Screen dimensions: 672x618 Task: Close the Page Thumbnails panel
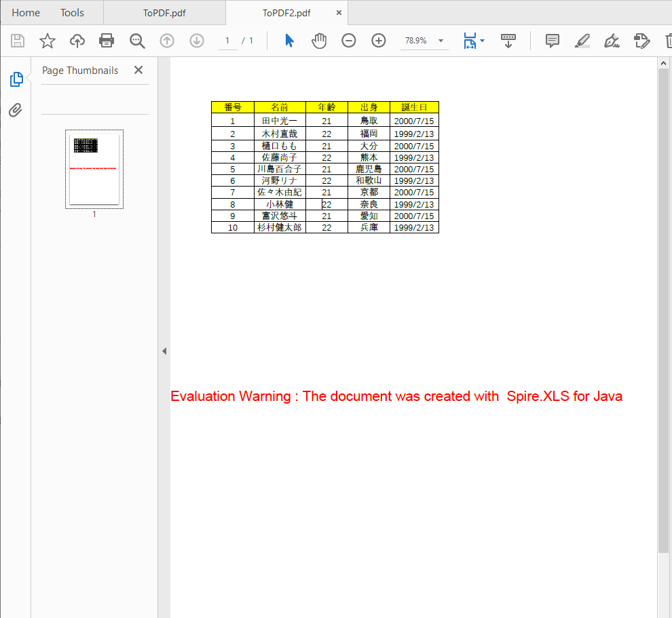[138, 70]
